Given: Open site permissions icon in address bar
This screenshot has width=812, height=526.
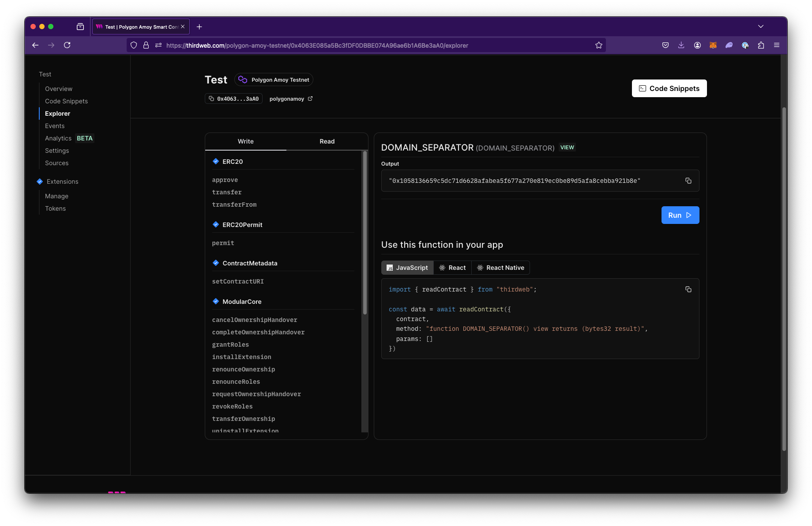Looking at the screenshot, I should [158, 45].
